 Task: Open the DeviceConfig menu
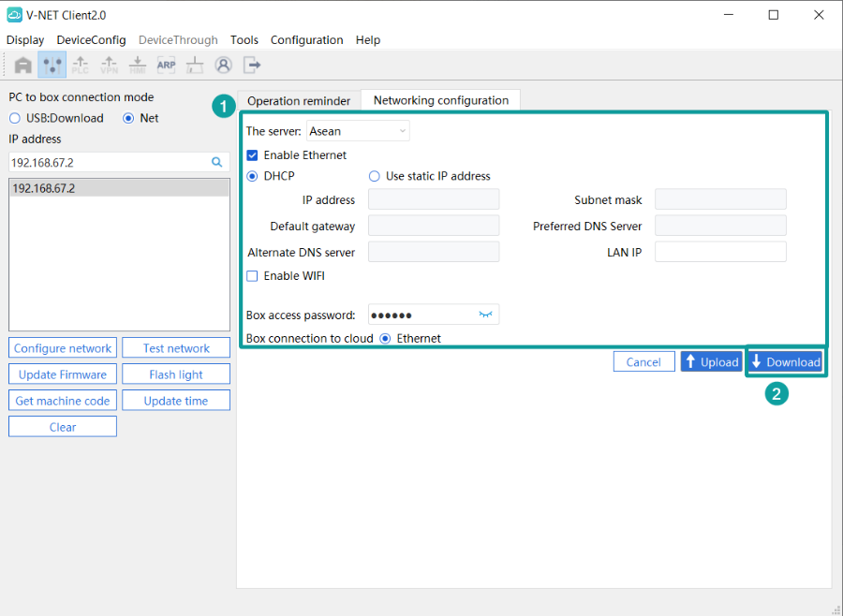pyautogui.click(x=92, y=40)
